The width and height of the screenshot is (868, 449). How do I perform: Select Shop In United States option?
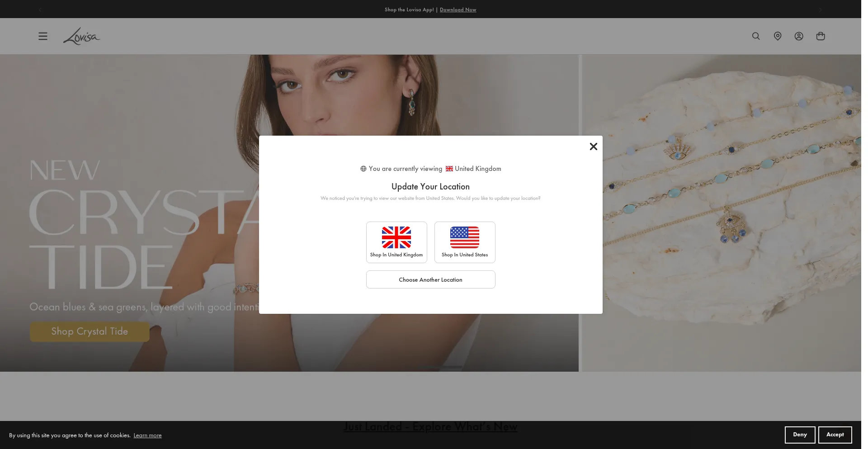[465, 242]
